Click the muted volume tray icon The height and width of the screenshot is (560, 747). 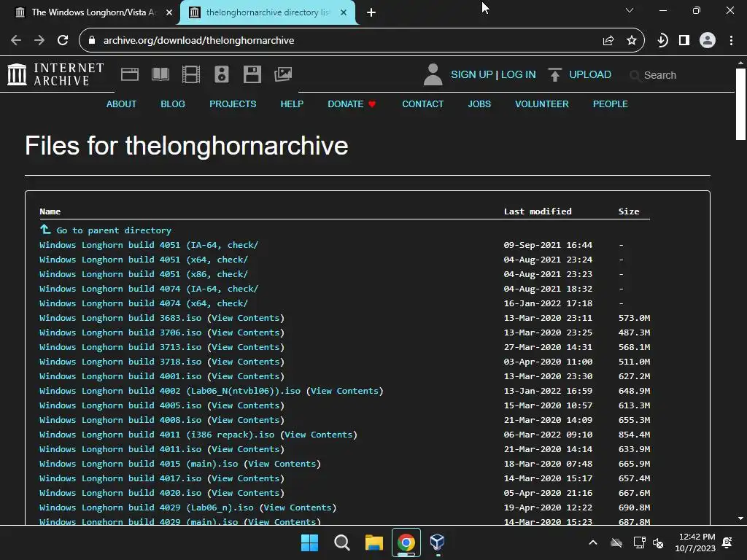659,542
